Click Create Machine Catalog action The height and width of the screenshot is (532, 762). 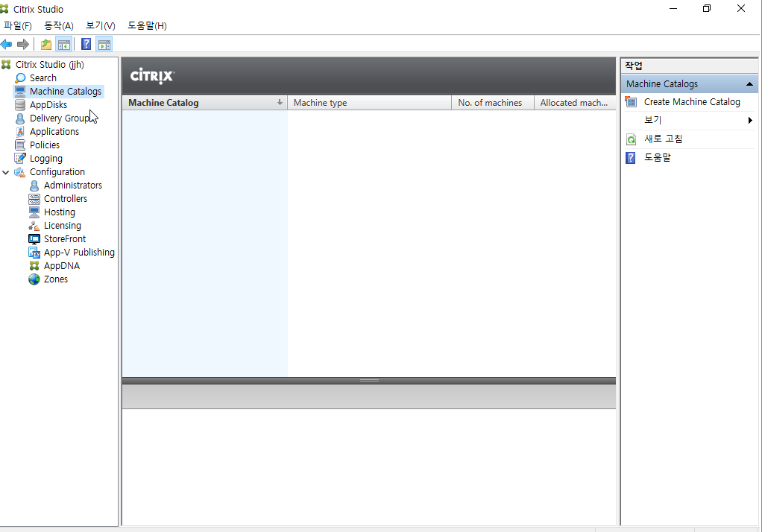point(692,102)
